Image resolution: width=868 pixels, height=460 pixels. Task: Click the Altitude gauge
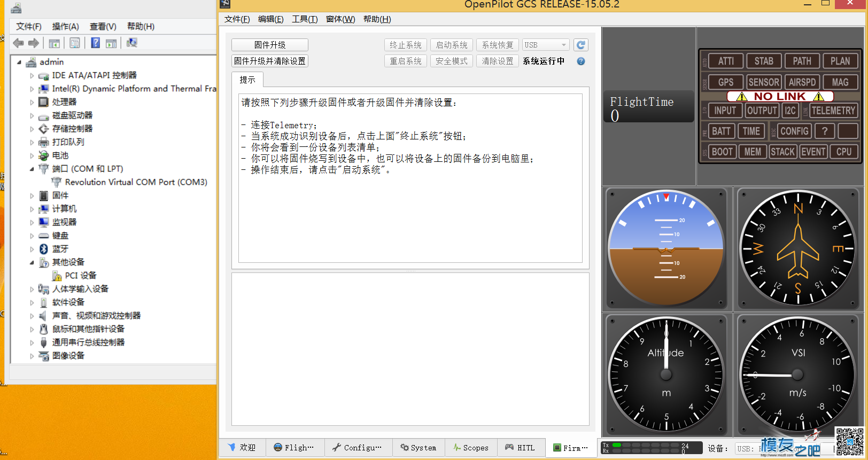coord(666,375)
